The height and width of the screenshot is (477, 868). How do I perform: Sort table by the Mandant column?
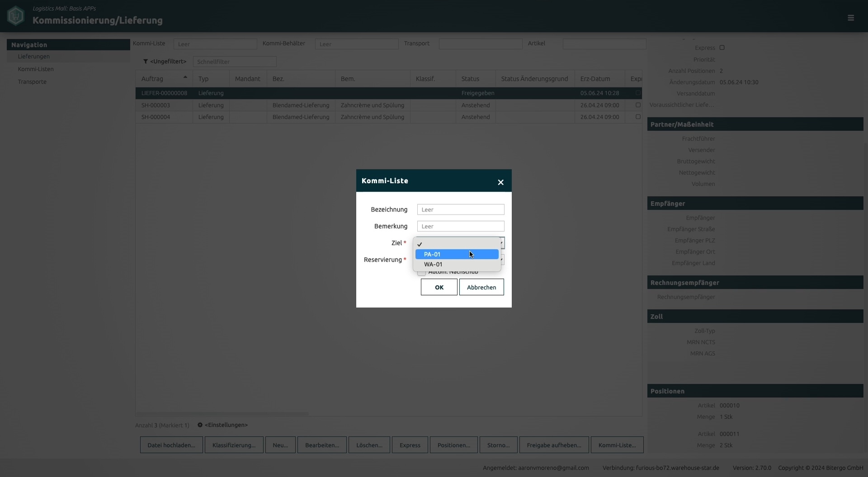click(248, 79)
